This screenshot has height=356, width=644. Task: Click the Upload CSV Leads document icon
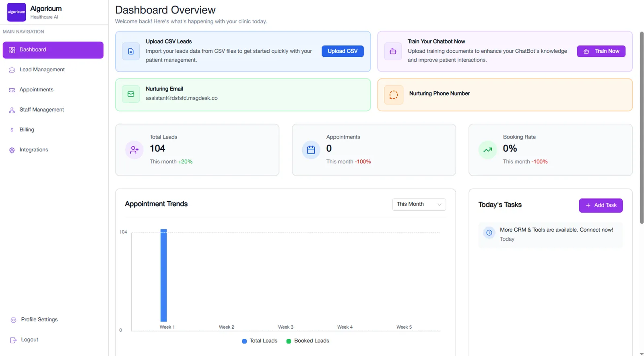click(x=131, y=52)
